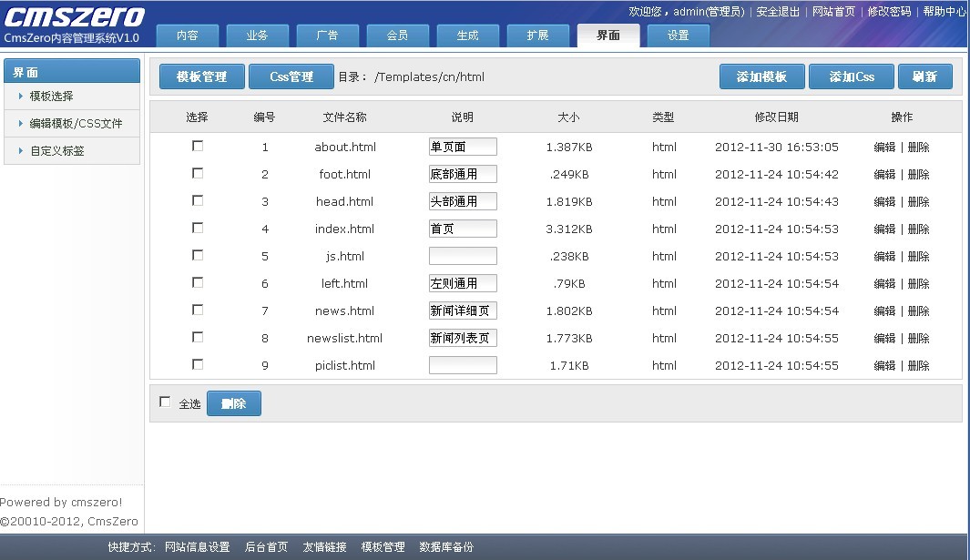Go to the 扩展 tab
This screenshot has height=560, width=970.
[537, 36]
